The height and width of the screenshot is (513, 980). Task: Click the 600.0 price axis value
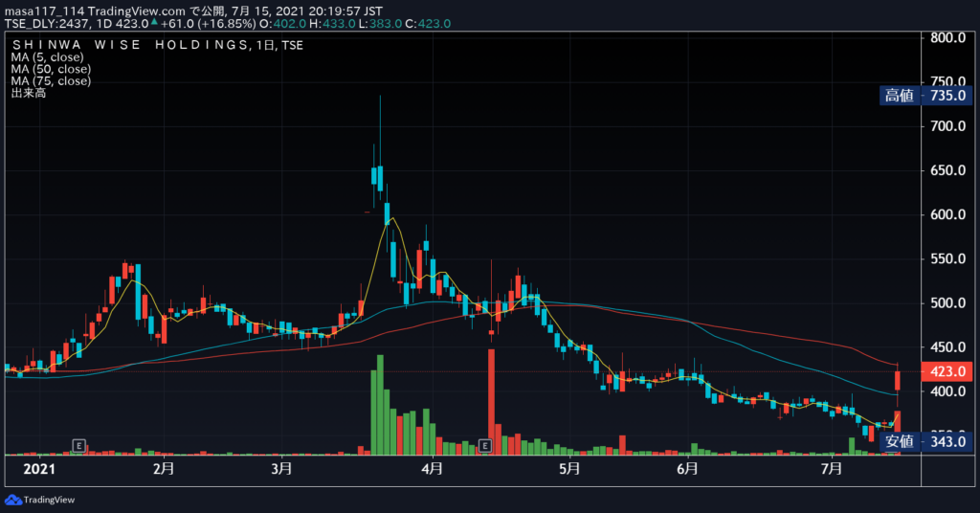pos(947,215)
